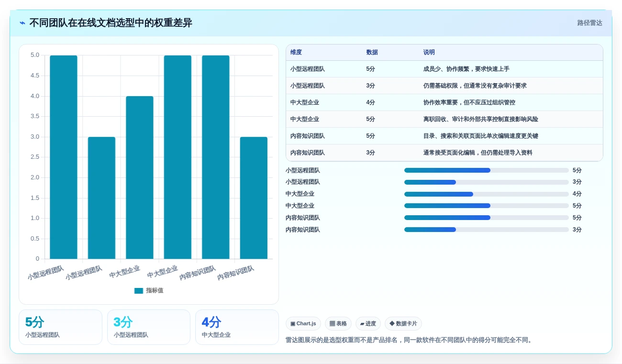This screenshot has width=622, height=364.
Task: Click the 4.0 中大型企业 bar in chart
Action: click(140, 177)
